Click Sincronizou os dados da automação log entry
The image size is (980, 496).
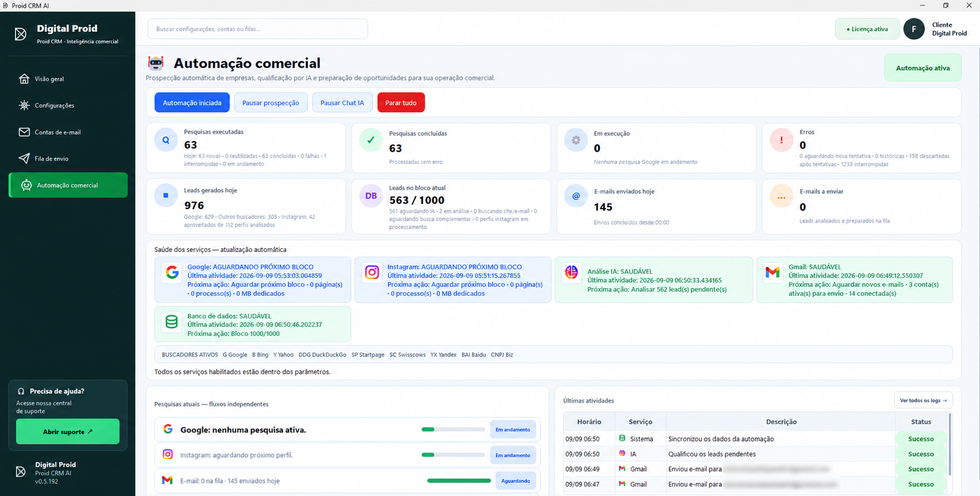(721, 439)
